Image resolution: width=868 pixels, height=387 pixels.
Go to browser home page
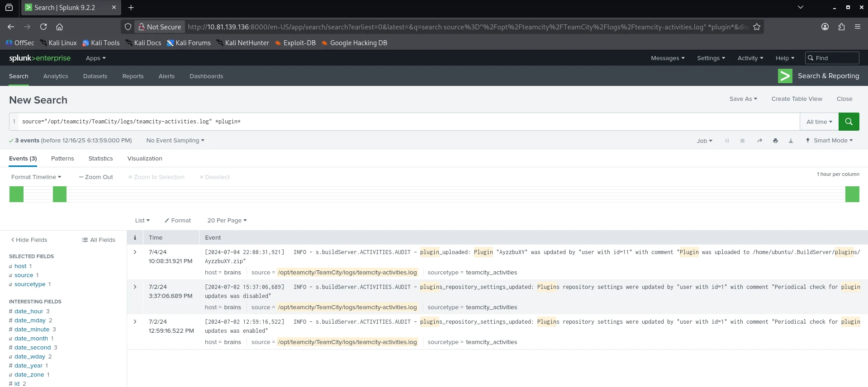(59, 27)
